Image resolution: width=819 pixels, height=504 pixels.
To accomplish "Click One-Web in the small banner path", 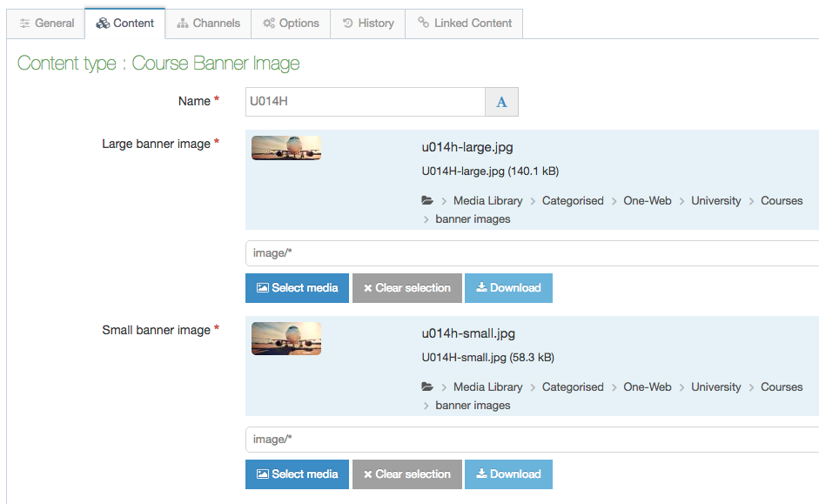I will pyautogui.click(x=648, y=387).
